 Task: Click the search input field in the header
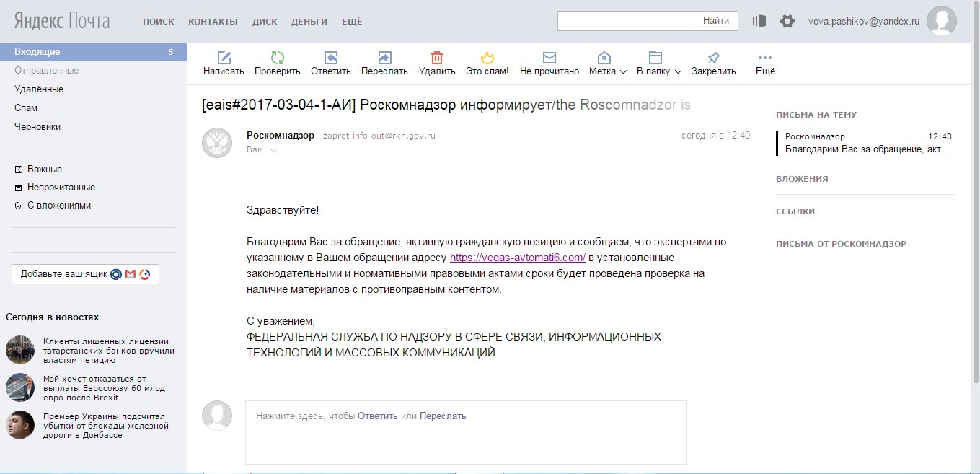625,21
